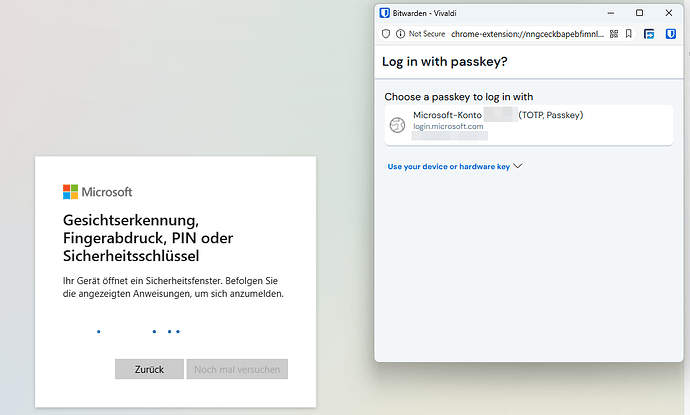Click the globe icon beside Microsoft-Konto
This screenshot has height=415, width=690.
click(x=397, y=125)
